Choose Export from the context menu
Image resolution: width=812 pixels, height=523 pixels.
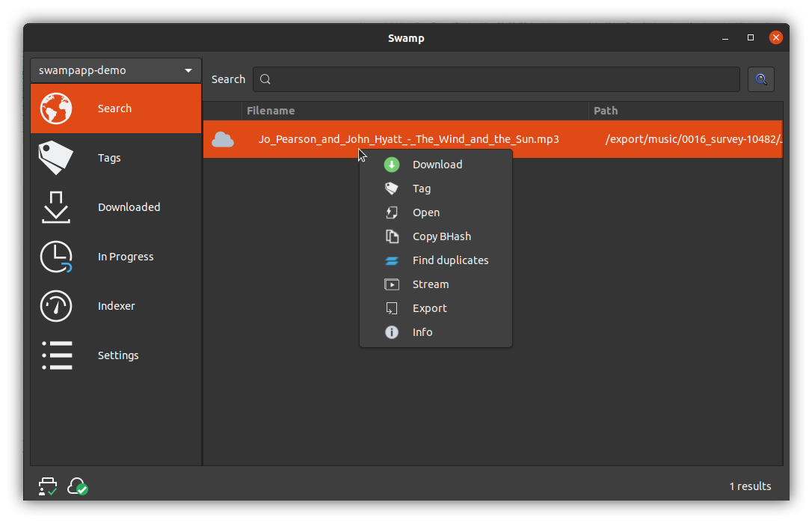pos(436,308)
